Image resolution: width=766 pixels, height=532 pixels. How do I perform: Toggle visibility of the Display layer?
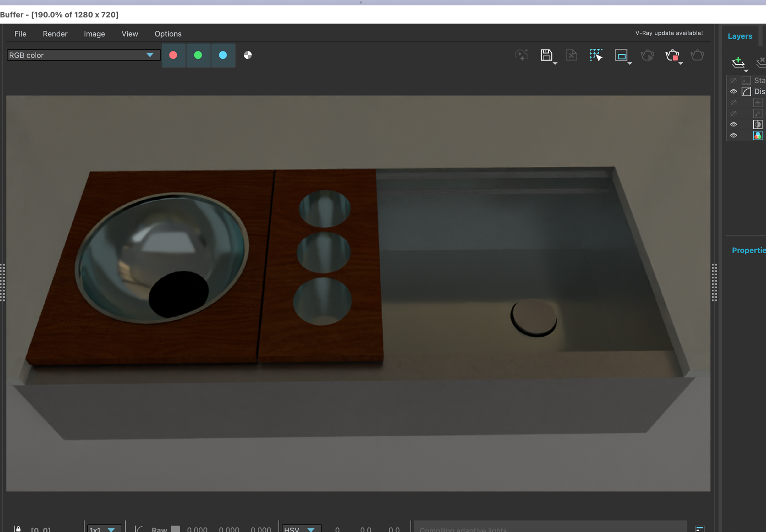733,91
